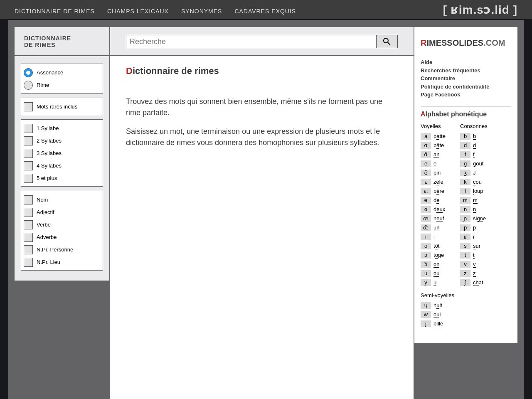Image resolution: width=532 pixels, height=399 pixels.
Task: Insert consonant 'd' symbol
Action: pos(465,145)
